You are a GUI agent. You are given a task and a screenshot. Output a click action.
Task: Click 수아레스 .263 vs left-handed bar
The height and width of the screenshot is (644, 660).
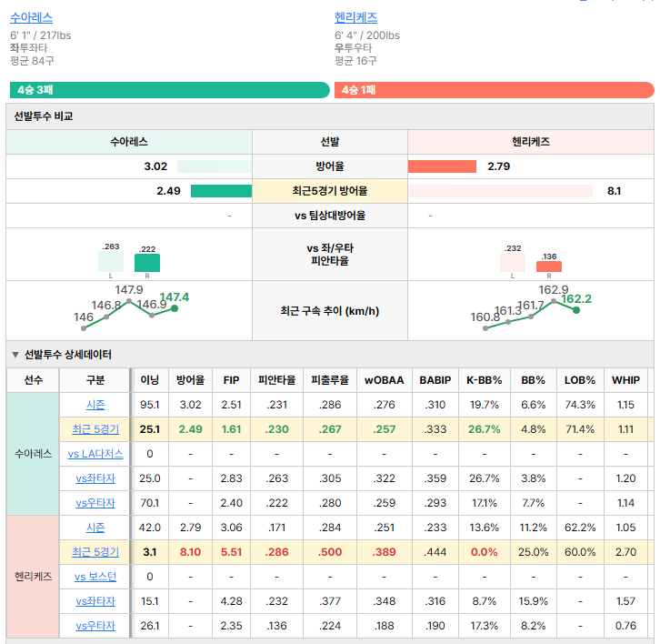[111, 262]
